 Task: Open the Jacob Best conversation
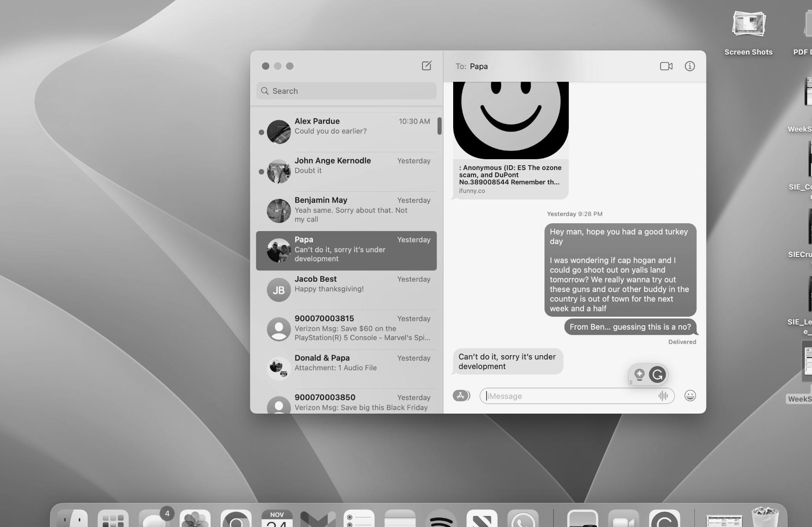346,290
